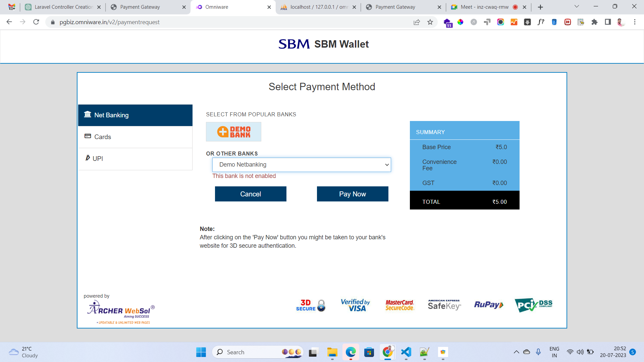Click the 3D Secure badge
Viewport: 644px width, 362px height.
click(x=311, y=305)
